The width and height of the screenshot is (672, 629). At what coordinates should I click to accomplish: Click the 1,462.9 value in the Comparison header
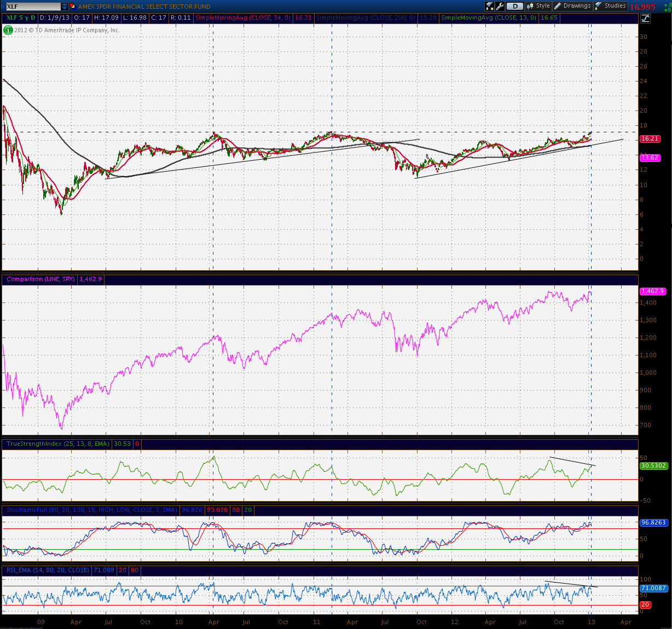pos(90,279)
